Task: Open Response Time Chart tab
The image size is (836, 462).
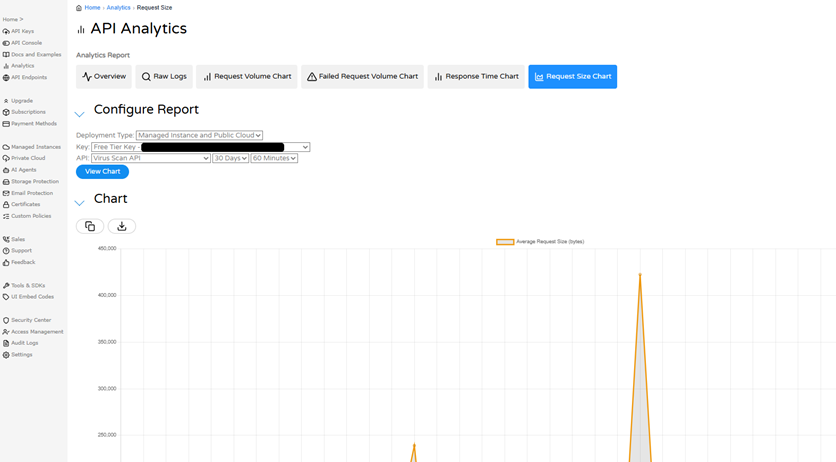Action: click(x=476, y=77)
